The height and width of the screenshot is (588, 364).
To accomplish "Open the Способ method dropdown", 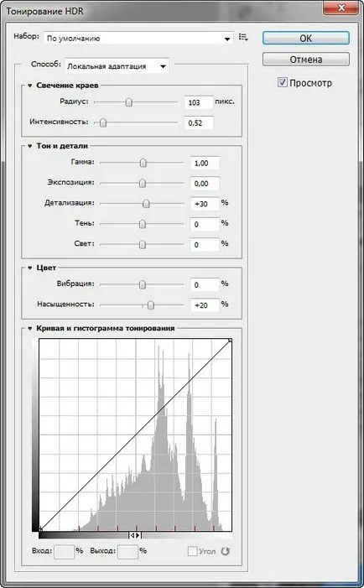I will coord(117,66).
